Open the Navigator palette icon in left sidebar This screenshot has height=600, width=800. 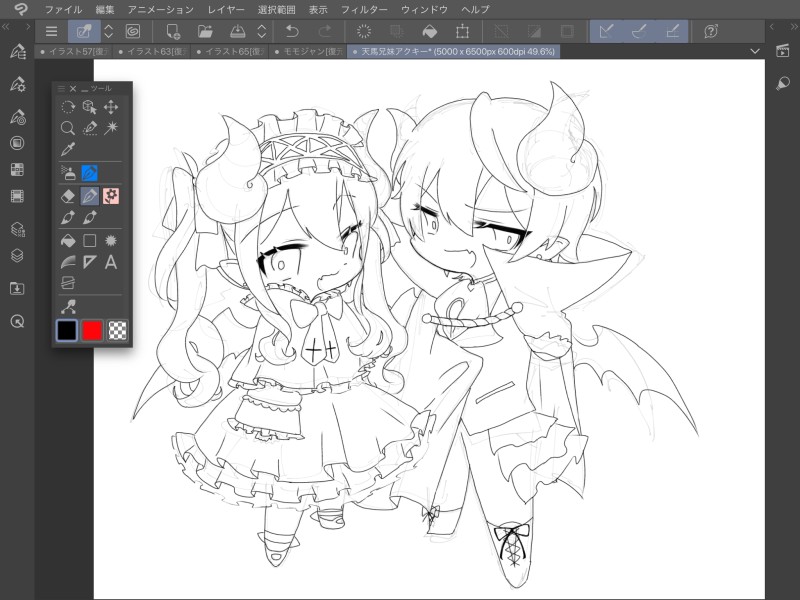pyautogui.click(x=17, y=321)
